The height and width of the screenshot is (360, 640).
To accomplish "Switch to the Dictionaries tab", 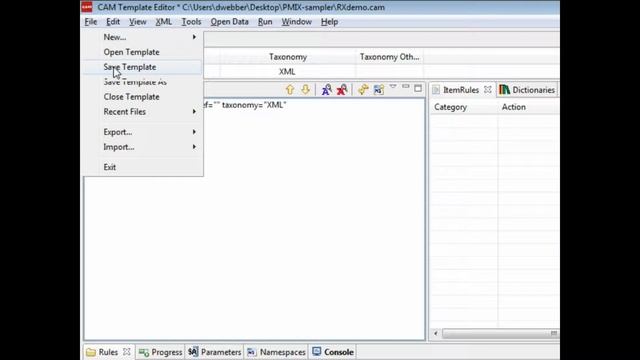I will [527, 90].
